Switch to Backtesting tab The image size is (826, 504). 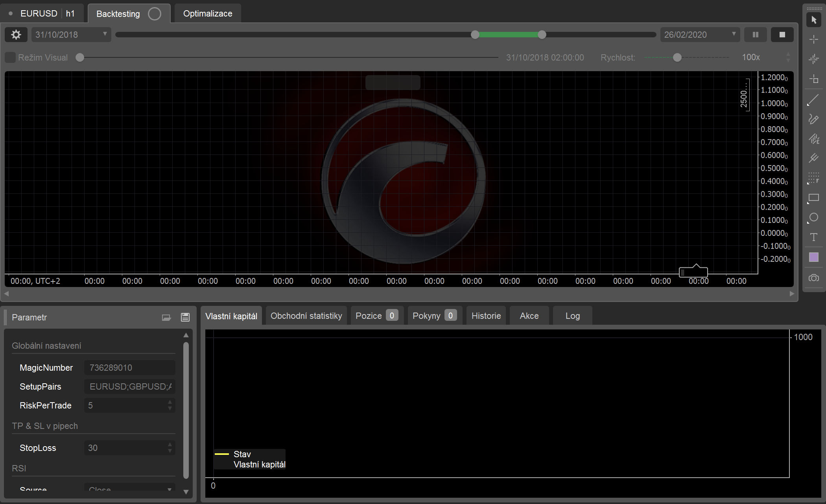click(x=129, y=14)
